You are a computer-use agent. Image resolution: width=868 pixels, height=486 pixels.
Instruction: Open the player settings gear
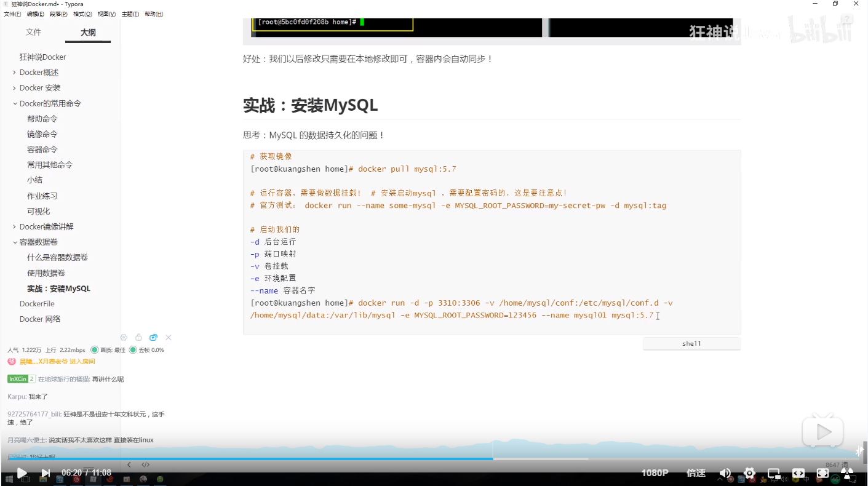click(749, 473)
